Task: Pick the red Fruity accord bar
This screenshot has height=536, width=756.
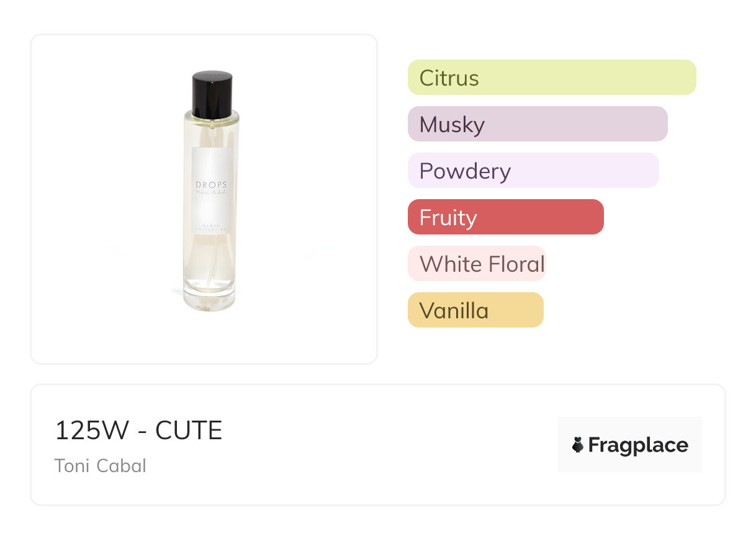Action: 505,217
